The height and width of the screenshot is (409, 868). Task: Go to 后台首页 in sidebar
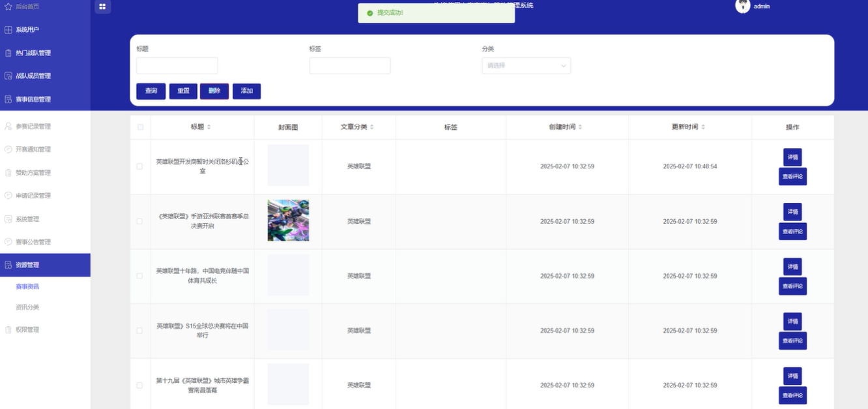(x=45, y=7)
